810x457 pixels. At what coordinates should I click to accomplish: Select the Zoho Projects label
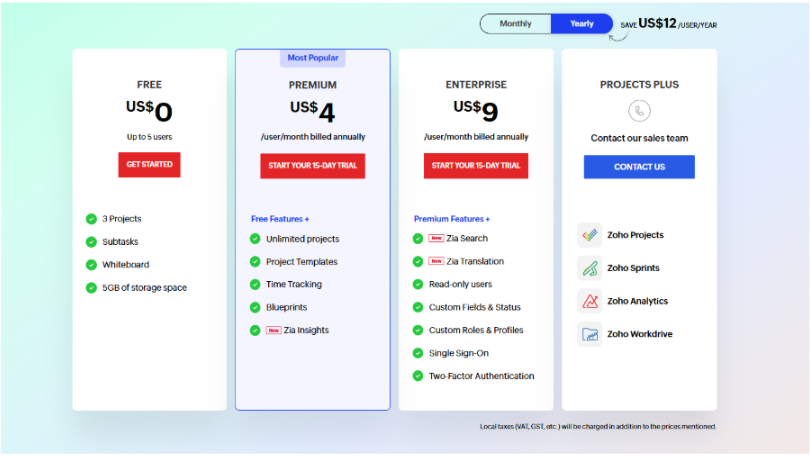coord(635,235)
